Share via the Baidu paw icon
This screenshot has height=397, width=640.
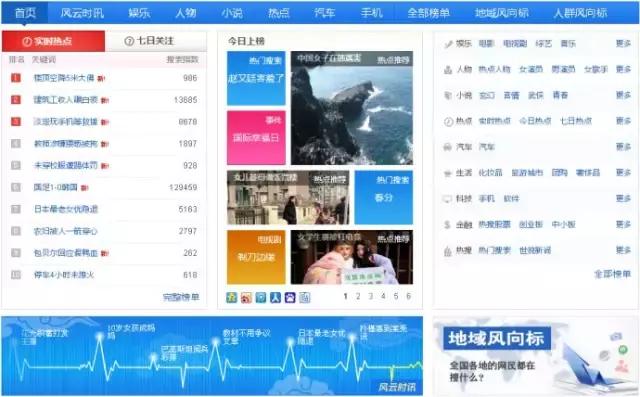[290, 297]
